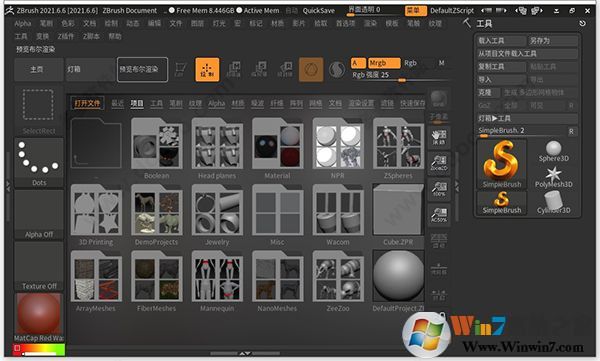Select the Cylinder3D tool
Screen dimensions: 600x361
[553, 203]
